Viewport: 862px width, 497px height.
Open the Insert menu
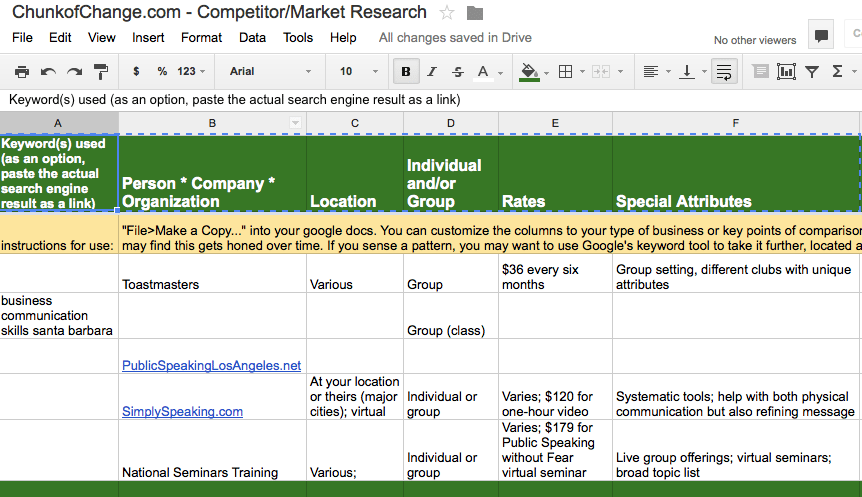pyautogui.click(x=148, y=37)
